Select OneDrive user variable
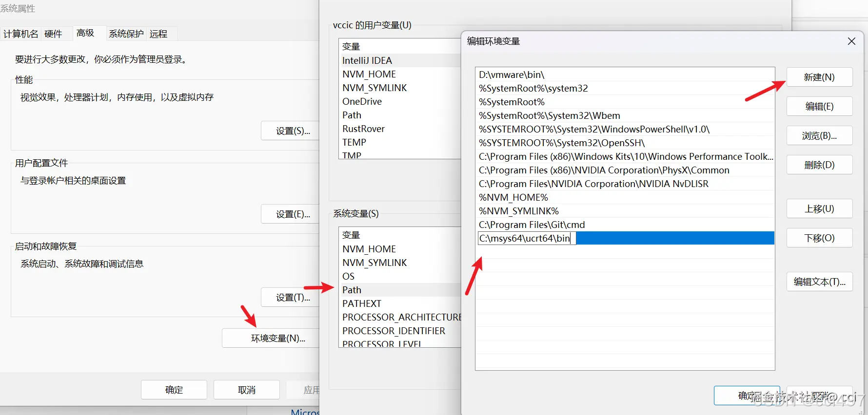 pos(400,101)
